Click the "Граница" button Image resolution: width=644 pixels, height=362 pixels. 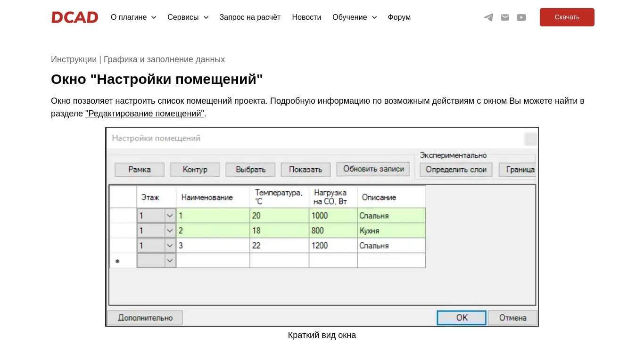click(518, 170)
